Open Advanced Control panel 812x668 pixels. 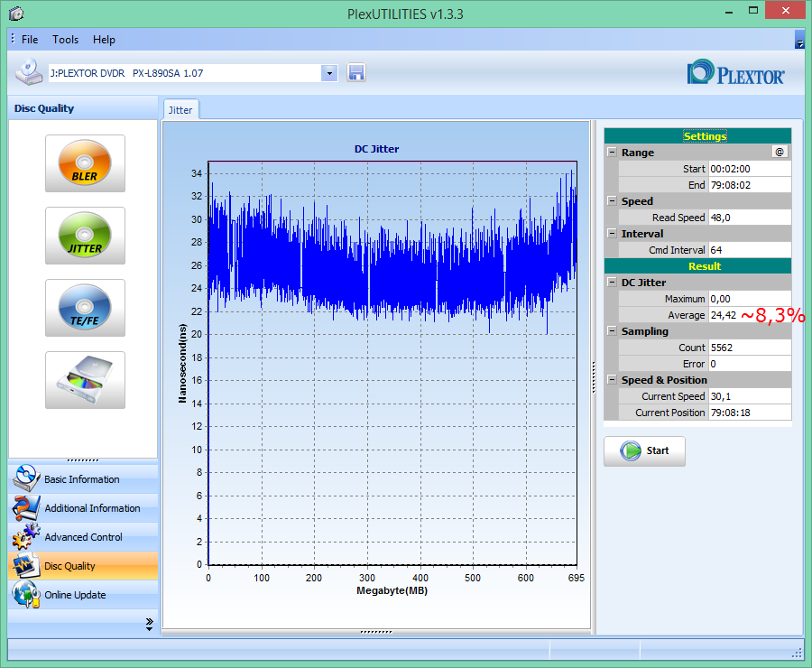click(x=83, y=537)
